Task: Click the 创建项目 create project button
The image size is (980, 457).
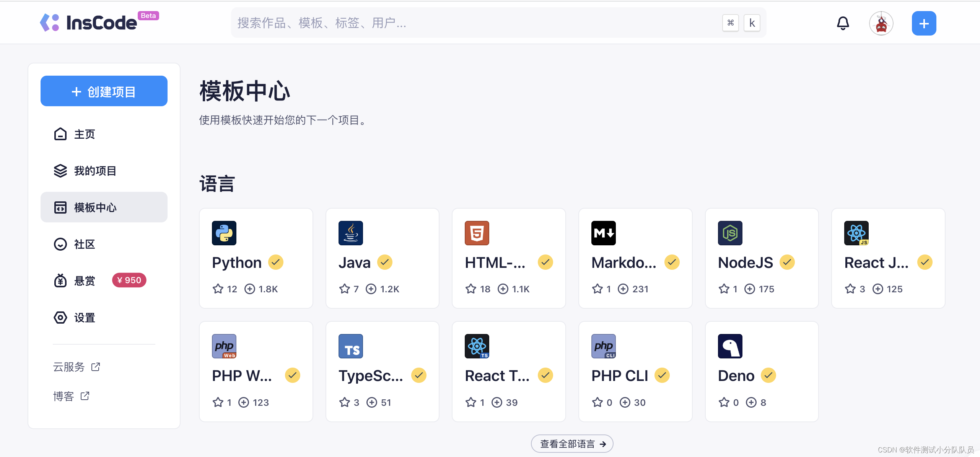Action: tap(104, 91)
